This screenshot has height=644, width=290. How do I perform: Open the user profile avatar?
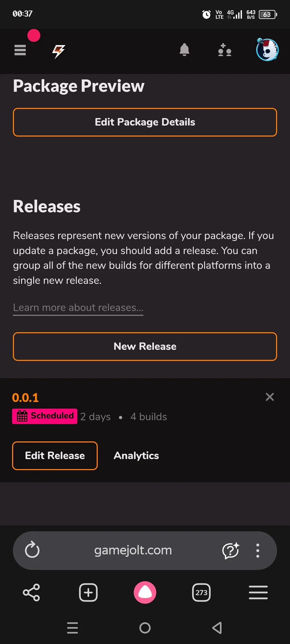[x=267, y=50]
